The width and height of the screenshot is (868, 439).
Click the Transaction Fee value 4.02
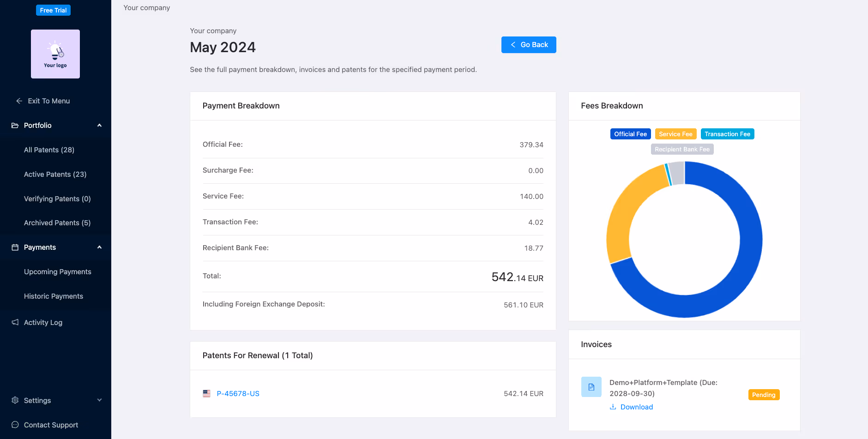pyautogui.click(x=536, y=223)
